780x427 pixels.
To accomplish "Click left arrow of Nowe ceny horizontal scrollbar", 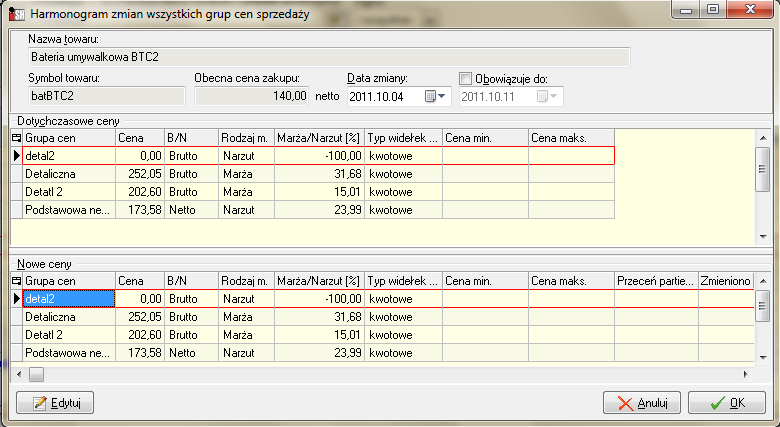I will pos(19,374).
